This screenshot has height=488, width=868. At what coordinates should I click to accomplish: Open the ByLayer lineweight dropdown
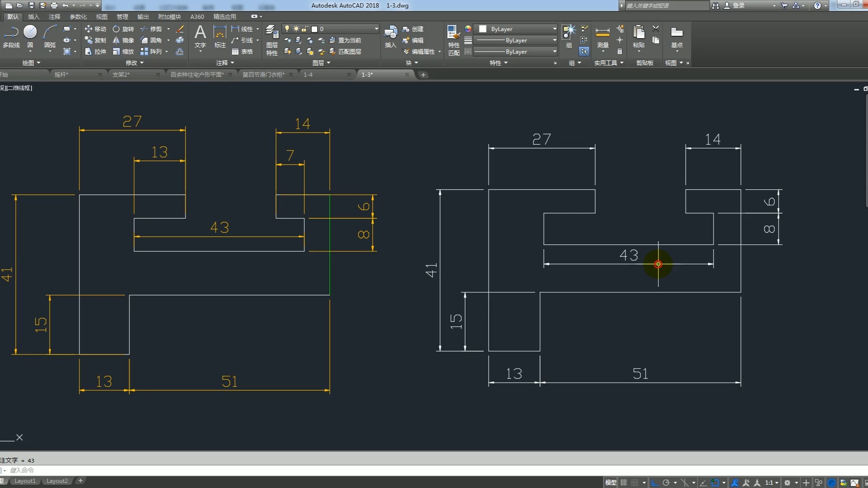click(516, 41)
